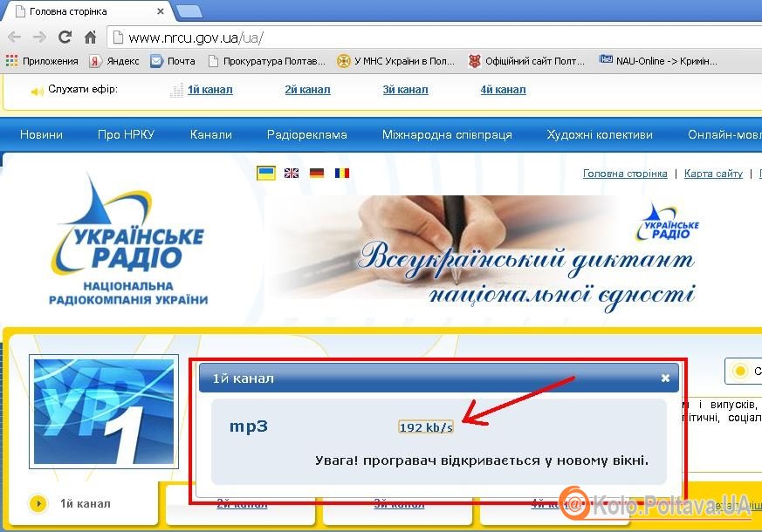Click the Слухати ефір speaker icon
Image resolution: width=762 pixels, height=532 pixels.
pyautogui.click(x=37, y=91)
